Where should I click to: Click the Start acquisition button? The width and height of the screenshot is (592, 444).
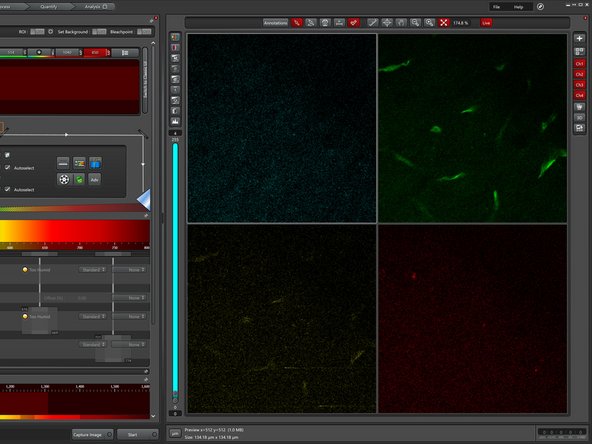click(137, 435)
